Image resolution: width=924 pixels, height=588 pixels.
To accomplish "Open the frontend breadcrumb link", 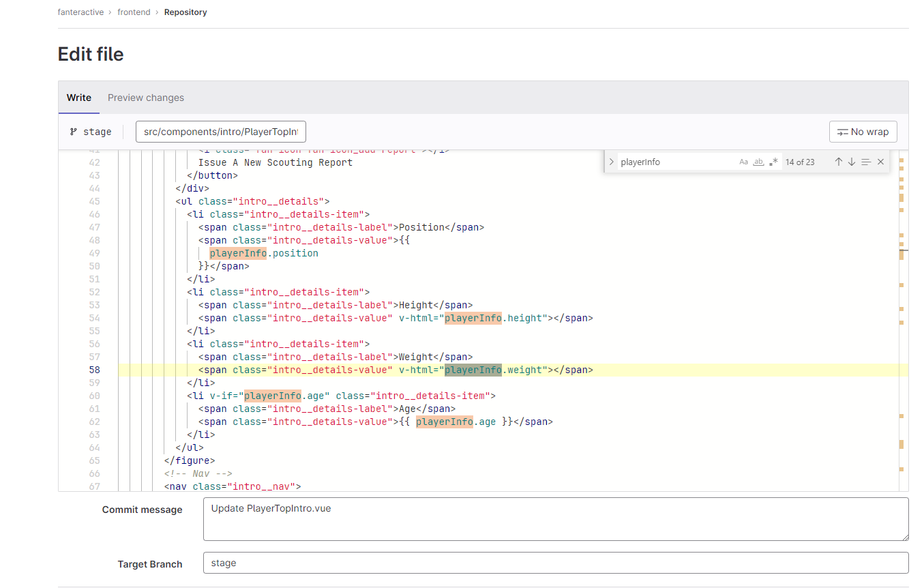I will [133, 12].
